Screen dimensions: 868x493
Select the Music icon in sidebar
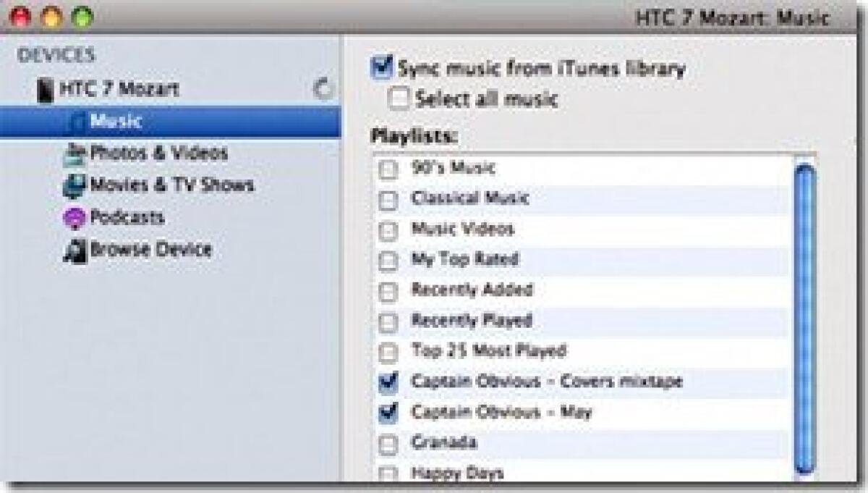tap(80, 122)
